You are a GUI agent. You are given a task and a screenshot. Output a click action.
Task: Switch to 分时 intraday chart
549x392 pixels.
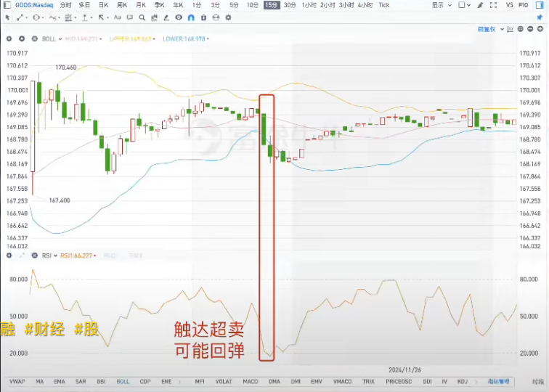tap(65, 5)
